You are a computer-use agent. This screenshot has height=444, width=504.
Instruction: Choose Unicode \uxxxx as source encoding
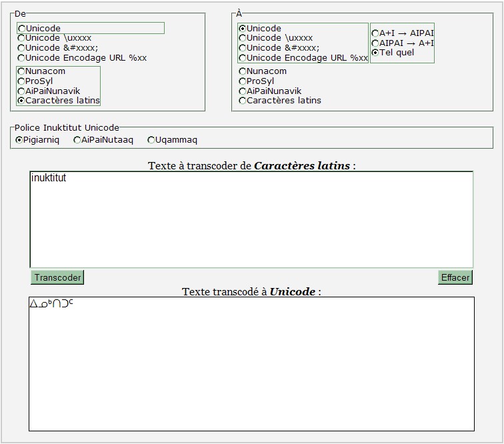click(22, 39)
